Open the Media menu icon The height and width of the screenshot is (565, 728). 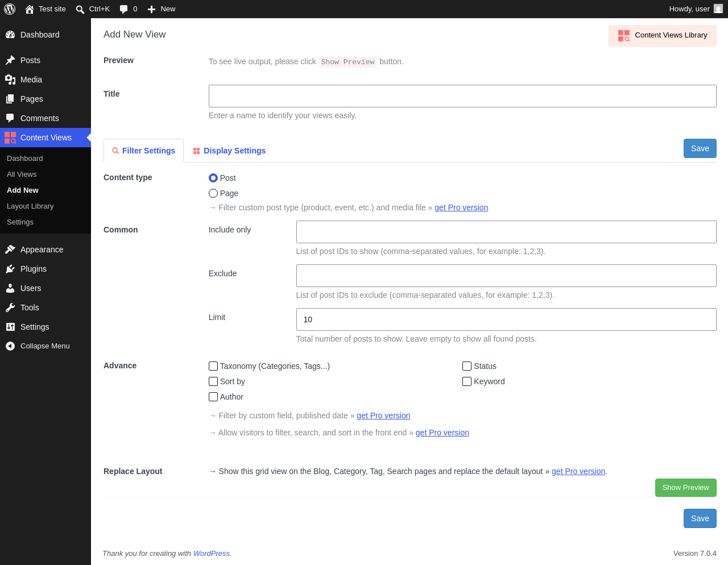[x=10, y=80]
